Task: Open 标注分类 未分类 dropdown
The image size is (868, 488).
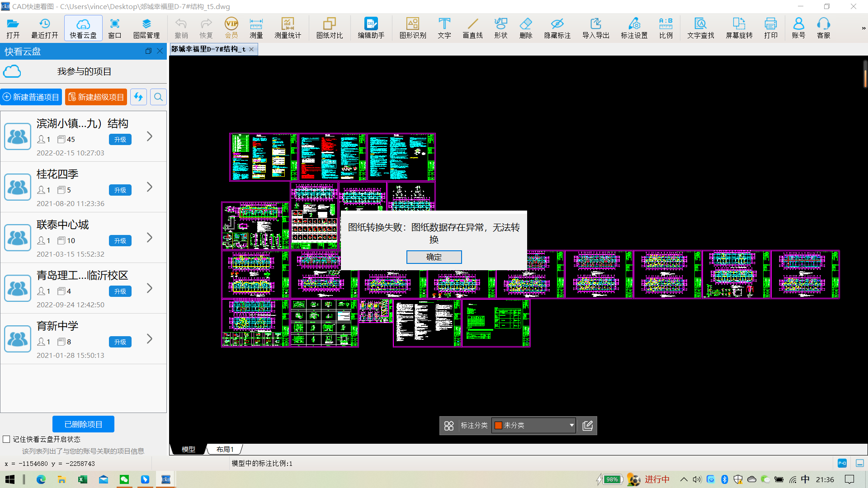Action: (533, 425)
